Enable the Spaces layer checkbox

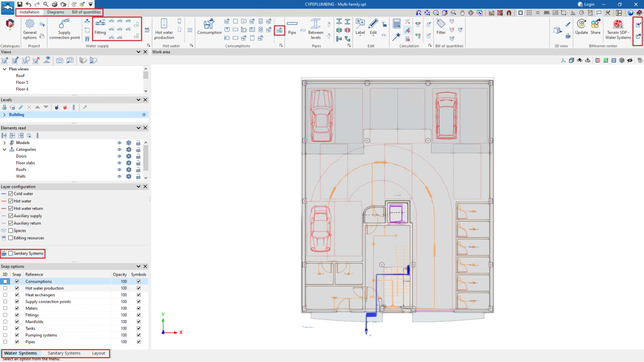coord(11,230)
